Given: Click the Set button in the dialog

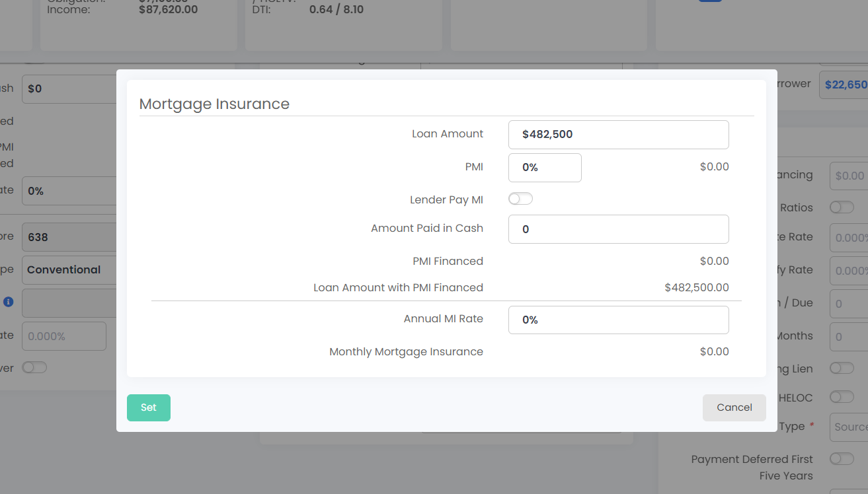Looking at the screenshot, I should [x=149, y=407].
